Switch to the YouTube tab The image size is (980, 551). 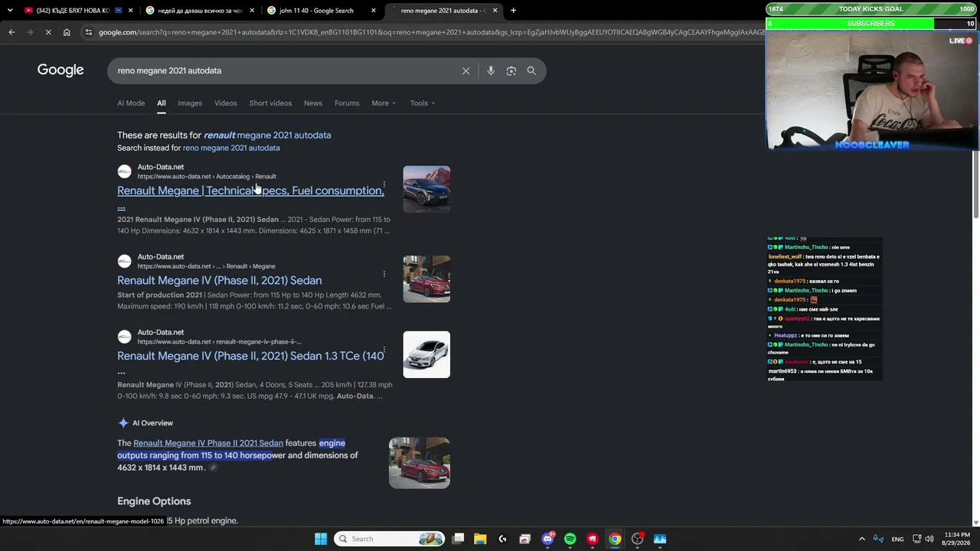[73, 11]
